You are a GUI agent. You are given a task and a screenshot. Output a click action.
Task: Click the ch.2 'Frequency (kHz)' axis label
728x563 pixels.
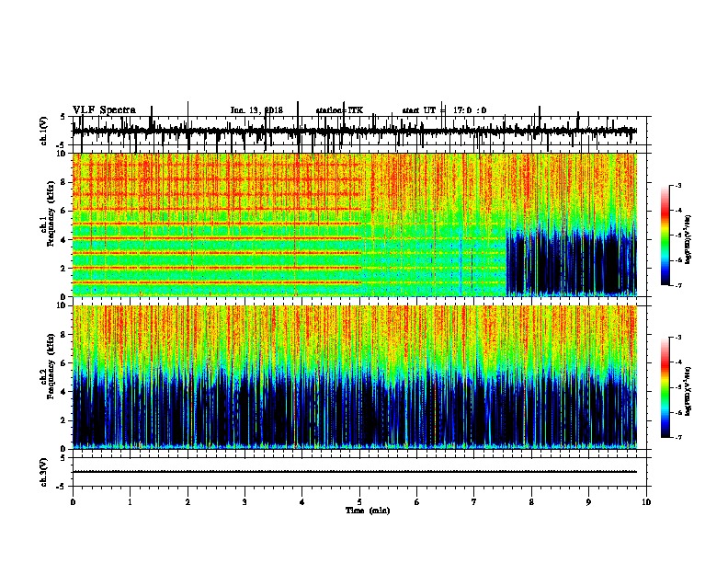tap(51, 366)
